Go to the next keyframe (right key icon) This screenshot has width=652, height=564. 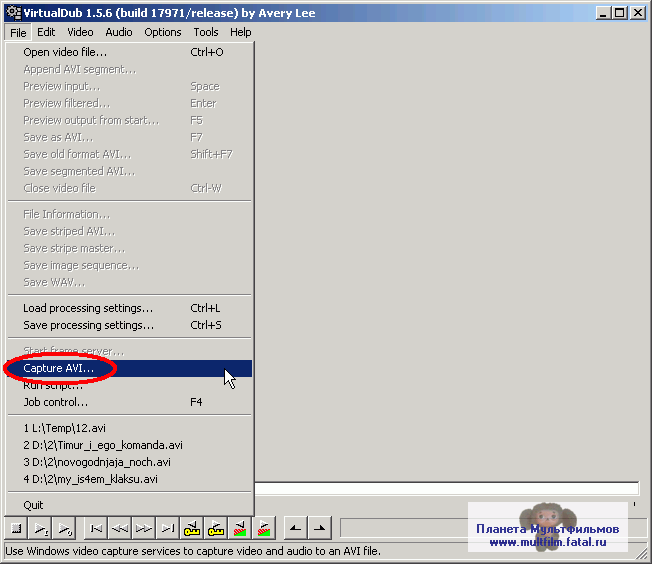pyautogui.click(x=216, y=528)
